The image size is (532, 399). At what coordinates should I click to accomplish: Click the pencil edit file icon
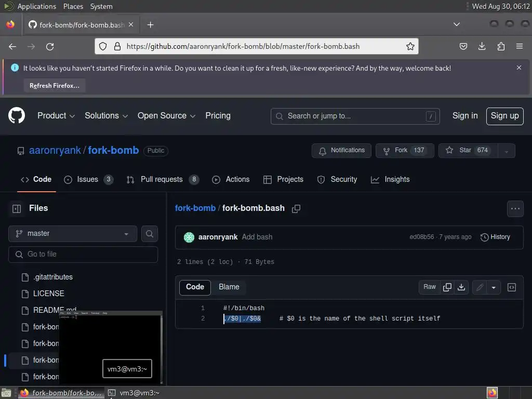pyautogui.click(x=480, y=287)
